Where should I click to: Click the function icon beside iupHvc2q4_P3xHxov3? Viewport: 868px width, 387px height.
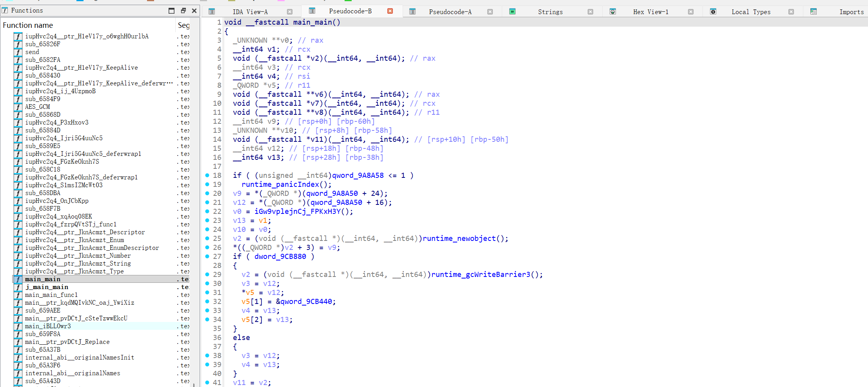(18, 123)
